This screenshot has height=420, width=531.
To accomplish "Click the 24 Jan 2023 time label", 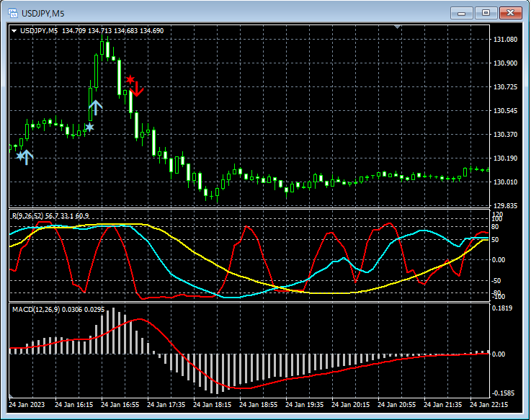I will (x=27, y=405).
